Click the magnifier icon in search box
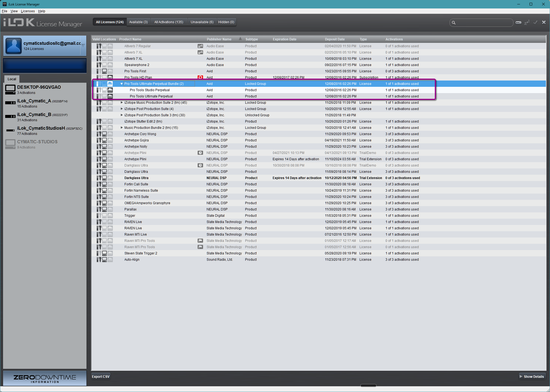Image resolution: width=550 pixels, height=392 pixels. pyautogui.click(x=454, y=23)
